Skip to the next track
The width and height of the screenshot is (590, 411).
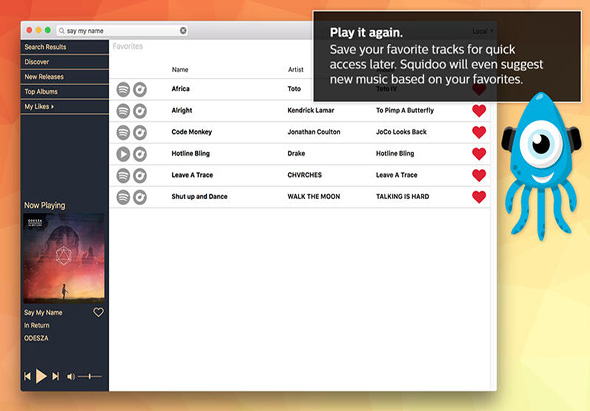click(x=56, y=376)
